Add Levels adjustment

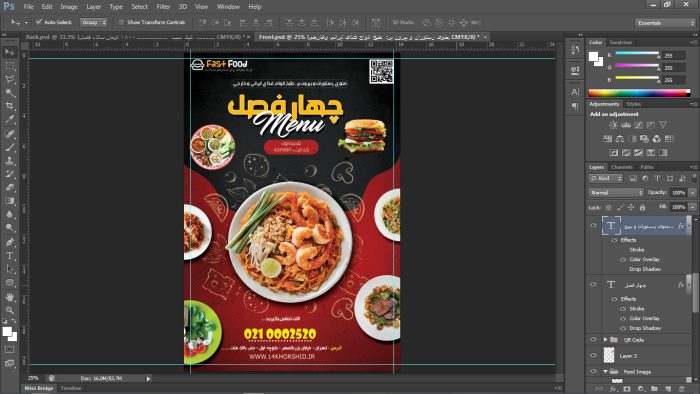[626, 125]
